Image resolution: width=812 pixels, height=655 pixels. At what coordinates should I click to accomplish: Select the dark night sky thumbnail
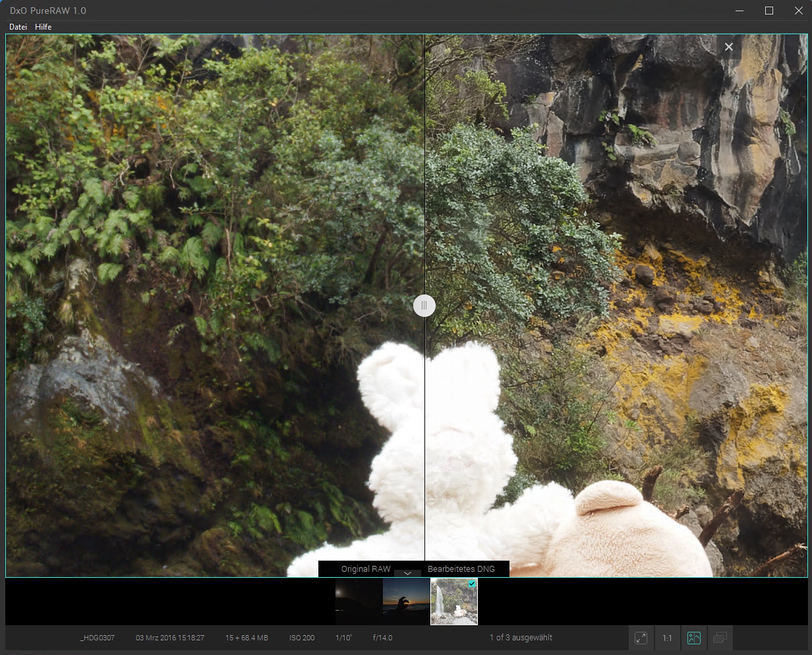pyautogui.click(x=358, y=601)
